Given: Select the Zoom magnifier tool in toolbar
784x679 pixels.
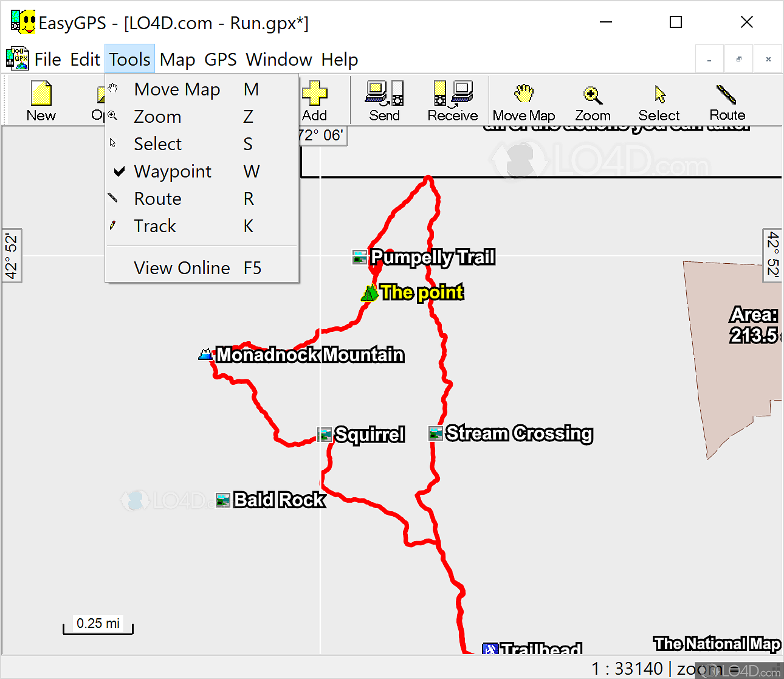Looking at the screenshot, I should pos(593,101).
